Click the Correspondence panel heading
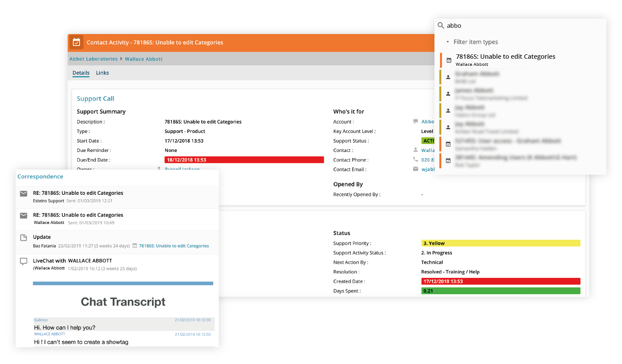This screenshot has height=364, width=622. [40, 176]
